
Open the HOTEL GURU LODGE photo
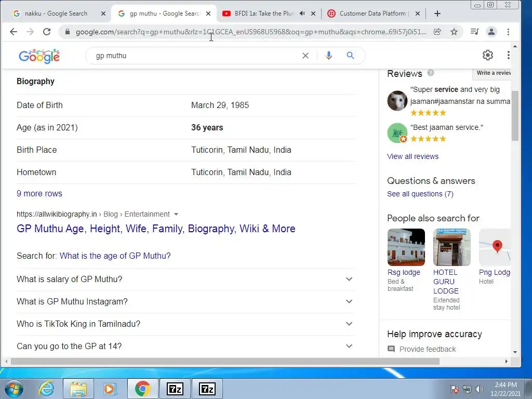(x=452, y=247)
